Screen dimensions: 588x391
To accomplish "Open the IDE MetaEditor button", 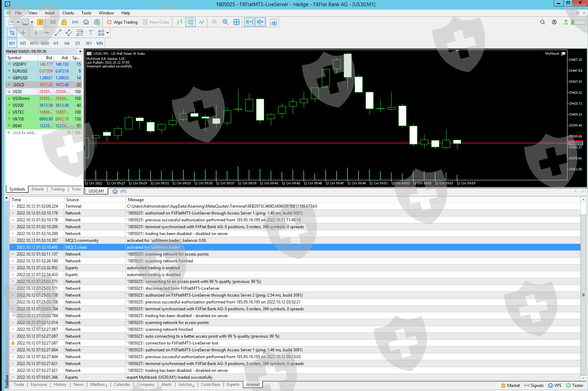I will 53,22.
